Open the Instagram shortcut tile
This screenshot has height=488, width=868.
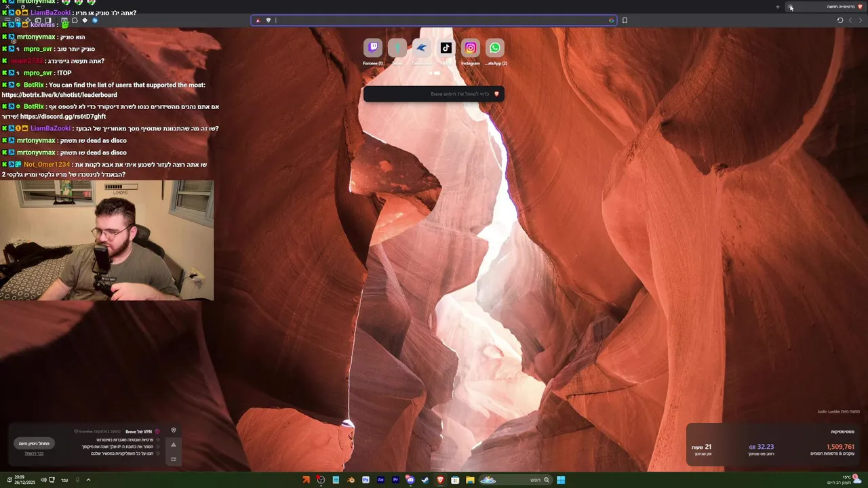coord(471,47)
